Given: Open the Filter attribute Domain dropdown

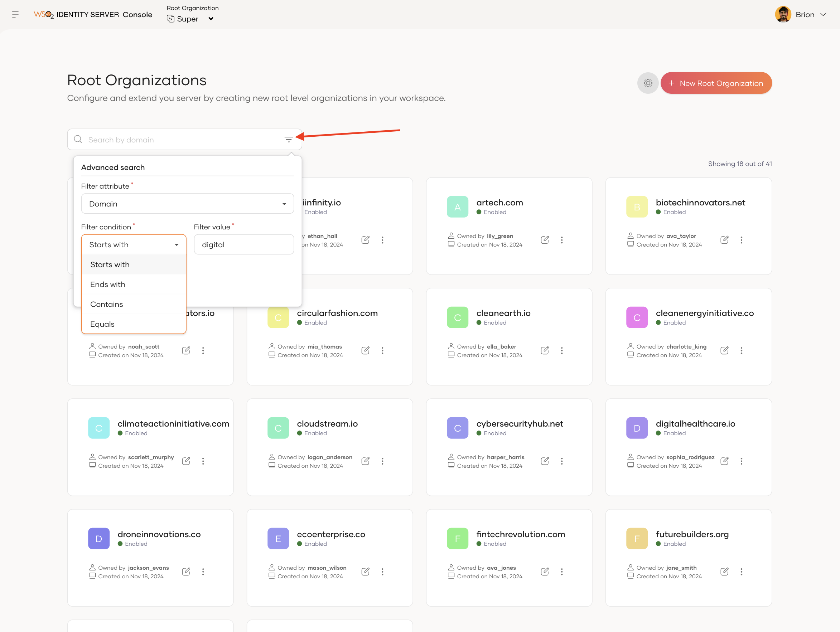Looking at the screenshot, I should [x=187, y=204].
